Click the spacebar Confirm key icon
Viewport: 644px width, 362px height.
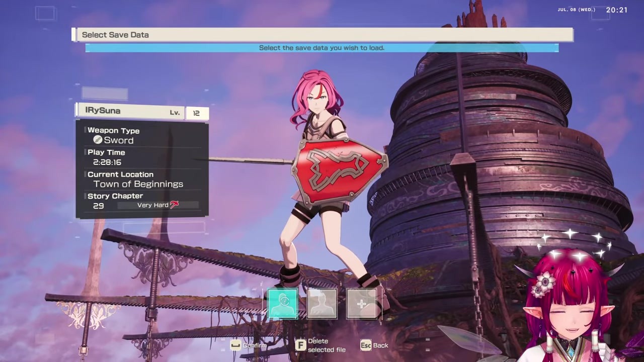click(x=235, y=345)
